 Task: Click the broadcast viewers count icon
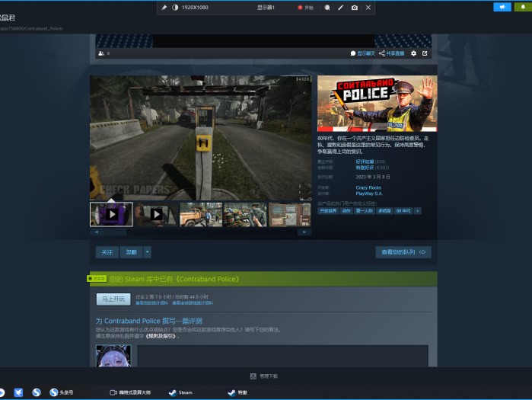[101, 53]
